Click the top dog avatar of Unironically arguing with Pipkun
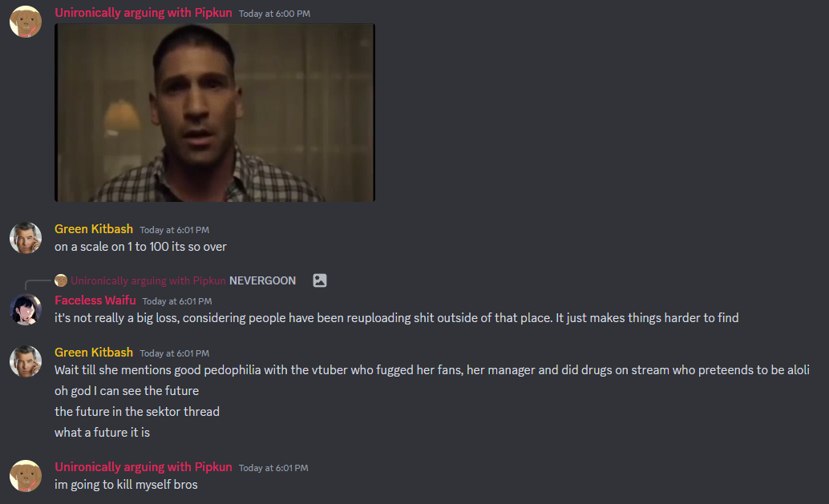This screenshot has height=504, width=829. tap(26, 22)
